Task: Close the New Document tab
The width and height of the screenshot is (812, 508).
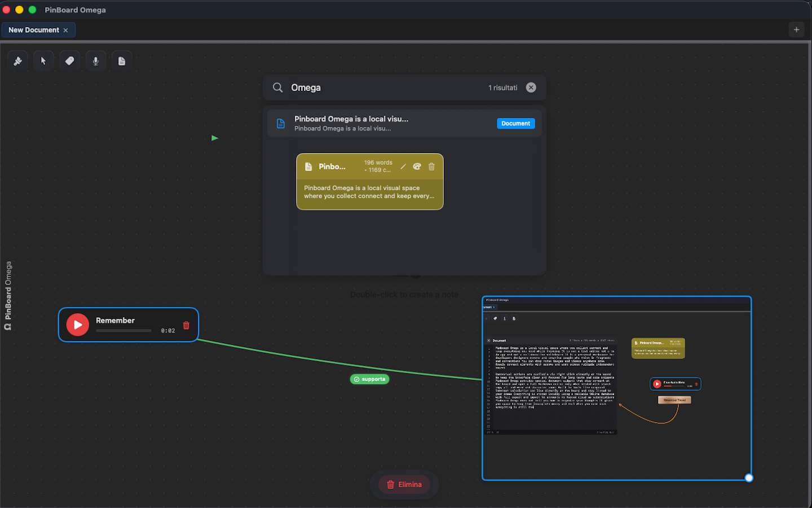Action: click(66, 30)
